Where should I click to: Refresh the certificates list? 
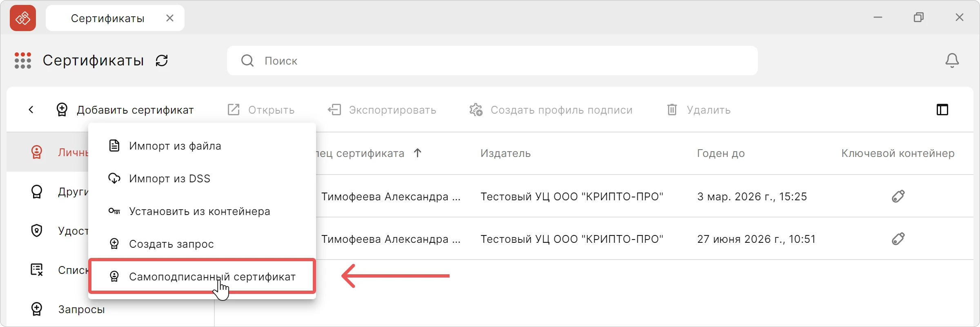click(x=162, y=60)
